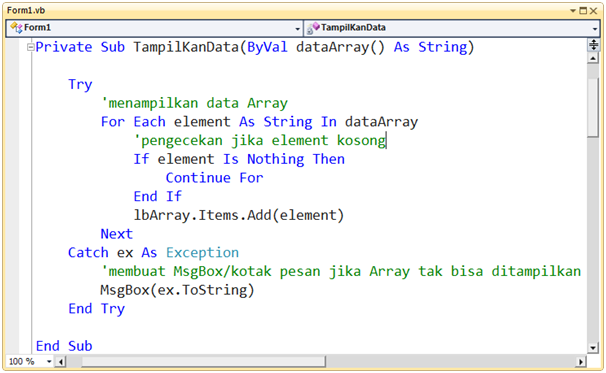Click the 'End If' line

pos(157,196)
